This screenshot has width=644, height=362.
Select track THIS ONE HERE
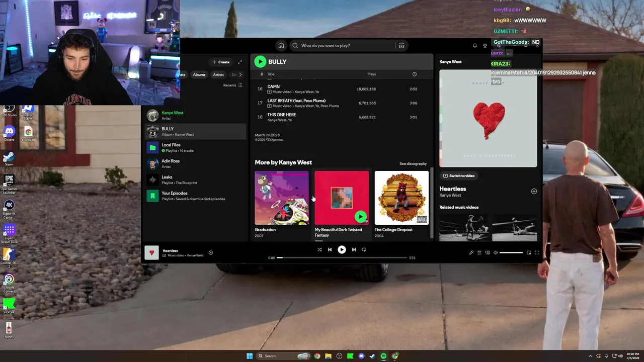342,117
